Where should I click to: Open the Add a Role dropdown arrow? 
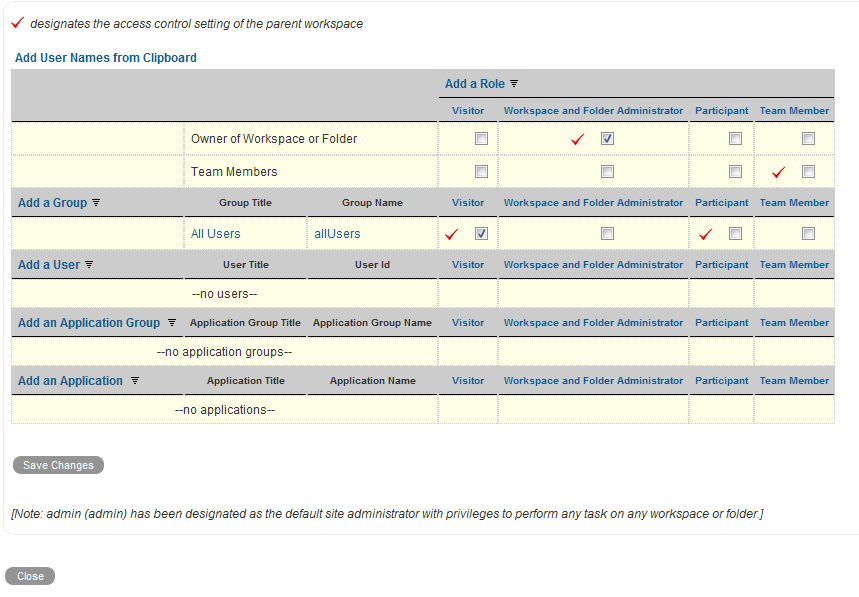coord(514,85)
